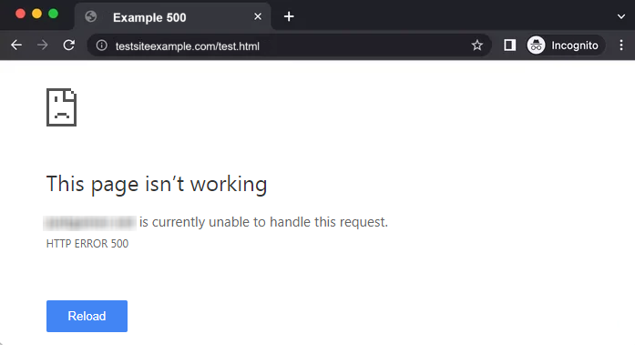Open the Incognito profile indicator
Screen dimensions: 635x364
pos(566,45)
